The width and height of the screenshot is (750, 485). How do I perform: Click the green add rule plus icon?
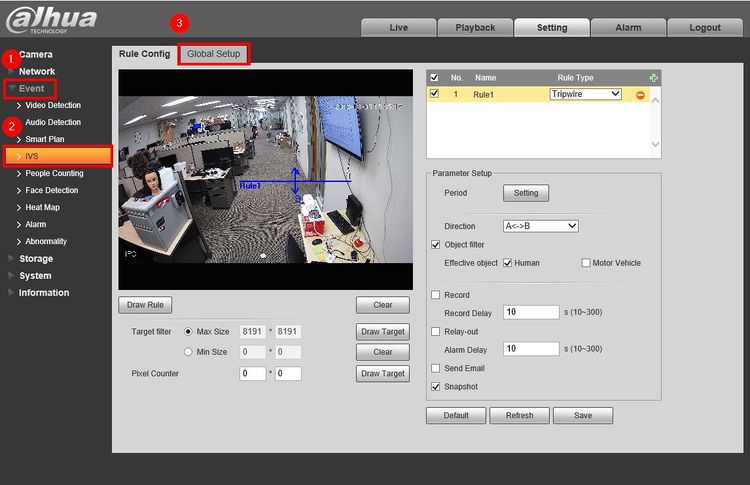(654, 77)
